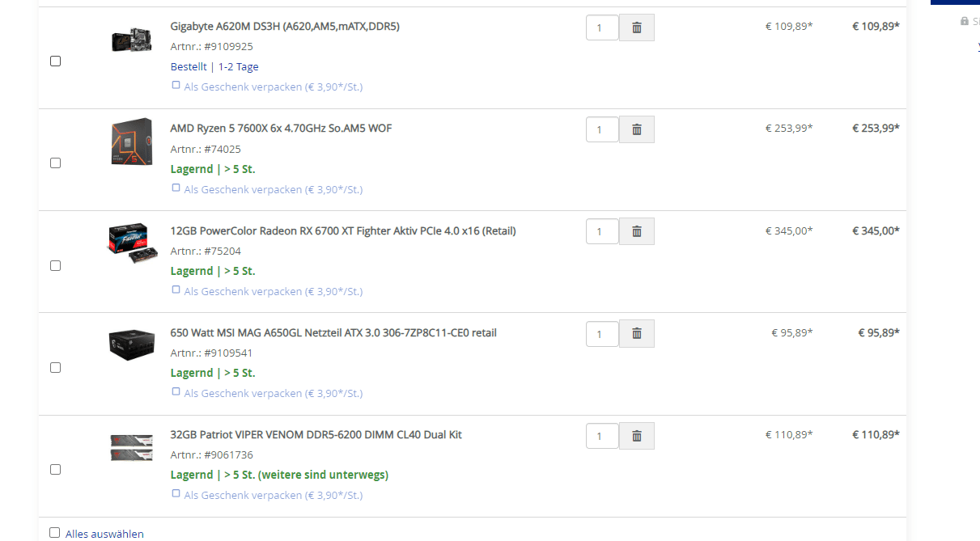Viewport: 980px width, 541px height.
Task: Click trash icon for PowerColor Radeon RX 6700 XT
Action: (x=637, y=231)
